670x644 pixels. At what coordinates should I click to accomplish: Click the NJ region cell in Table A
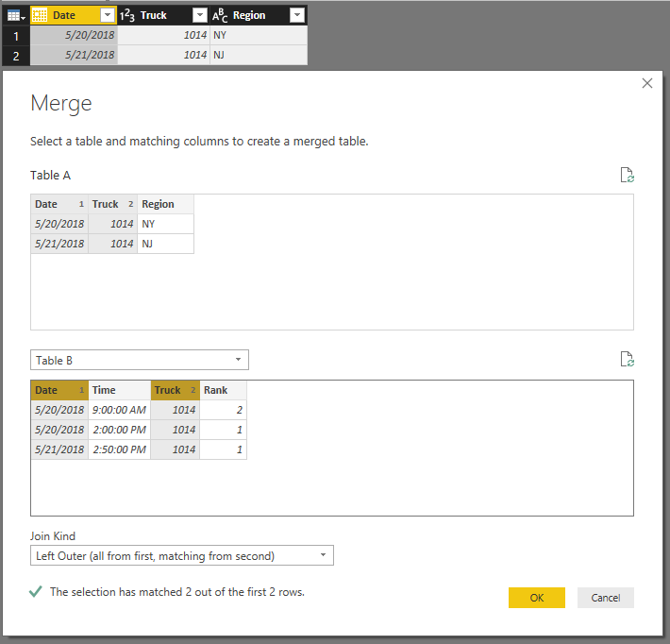point(165,244)
